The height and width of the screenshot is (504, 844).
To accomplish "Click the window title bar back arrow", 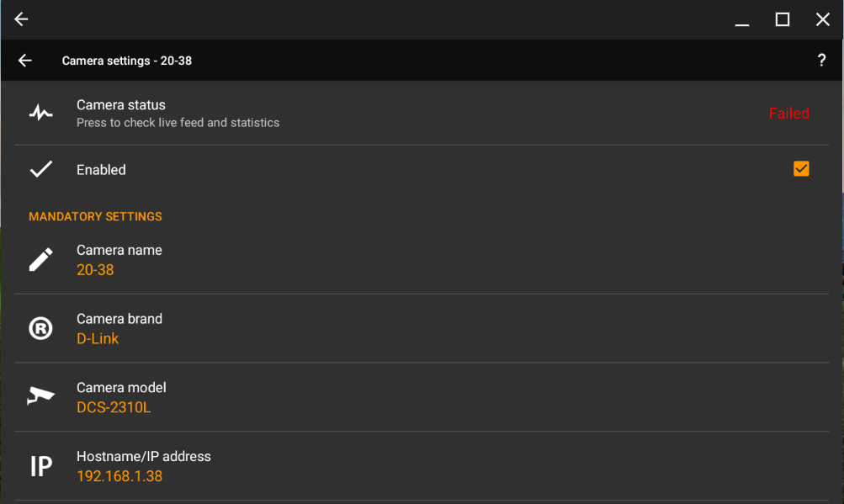I will tap(21, 19).
